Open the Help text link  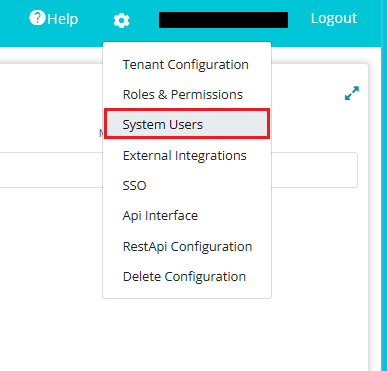tap(63, 19)
